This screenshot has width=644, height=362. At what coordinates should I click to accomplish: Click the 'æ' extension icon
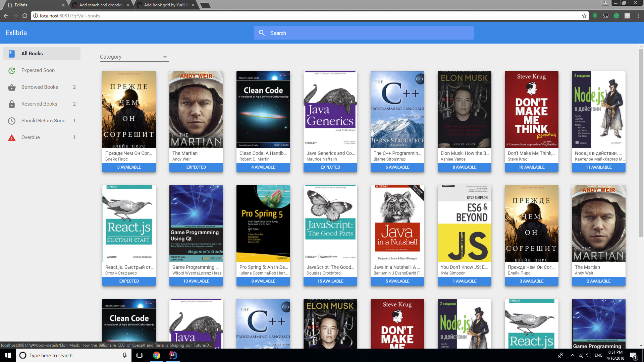[x=606, y=16]
